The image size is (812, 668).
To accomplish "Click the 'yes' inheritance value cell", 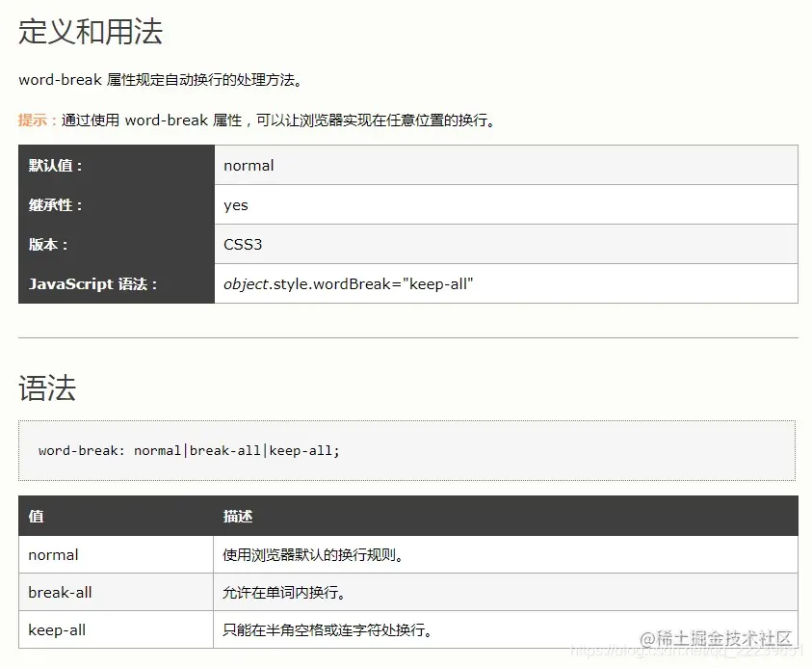I will (x=506, y=204).
